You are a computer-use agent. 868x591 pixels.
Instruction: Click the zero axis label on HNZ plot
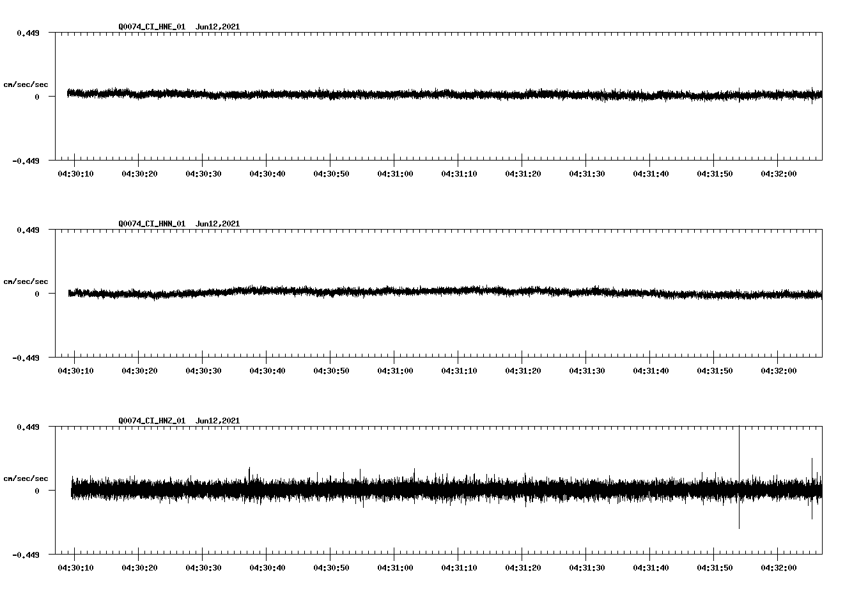click(x=37, y=491)
